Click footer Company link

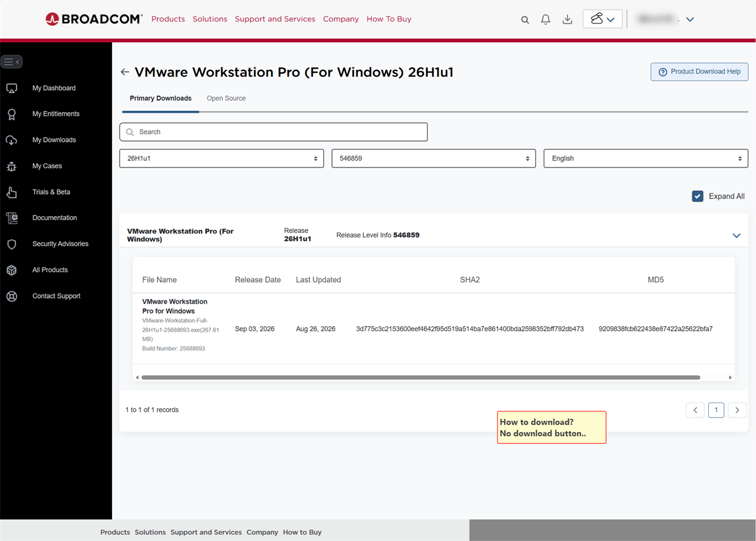263,532
